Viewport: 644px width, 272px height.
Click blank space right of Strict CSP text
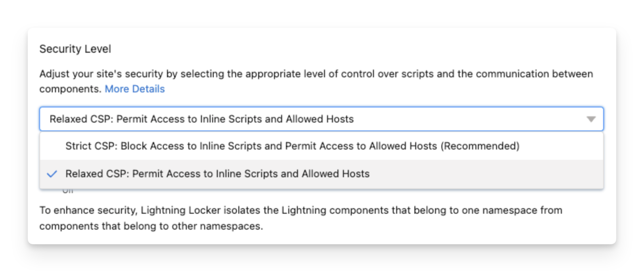pos(559,146)
